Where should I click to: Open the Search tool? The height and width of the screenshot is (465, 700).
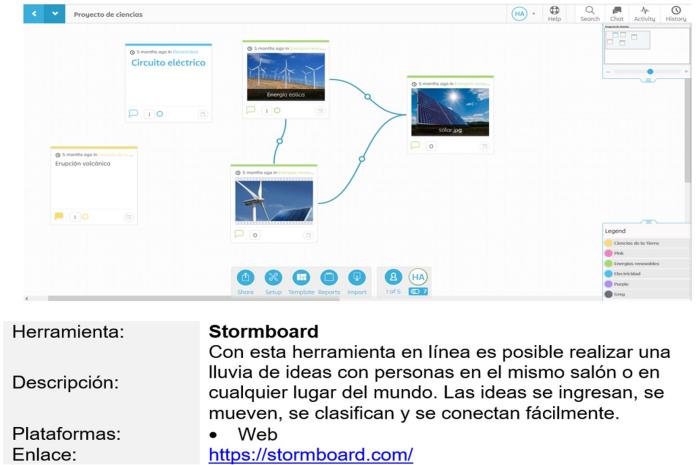[589, 13]
